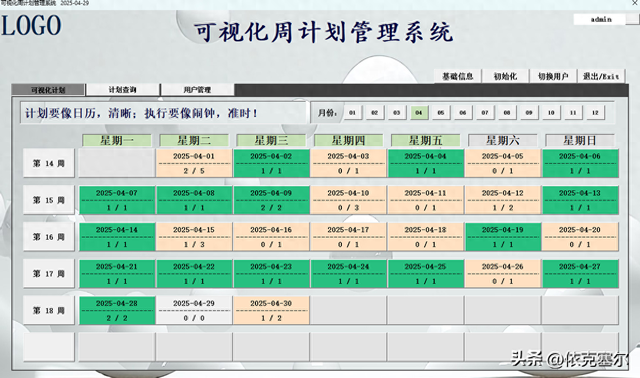This screenshot has height=378, width=640.
Task: Select month 10
Action: tap(551, 113)
